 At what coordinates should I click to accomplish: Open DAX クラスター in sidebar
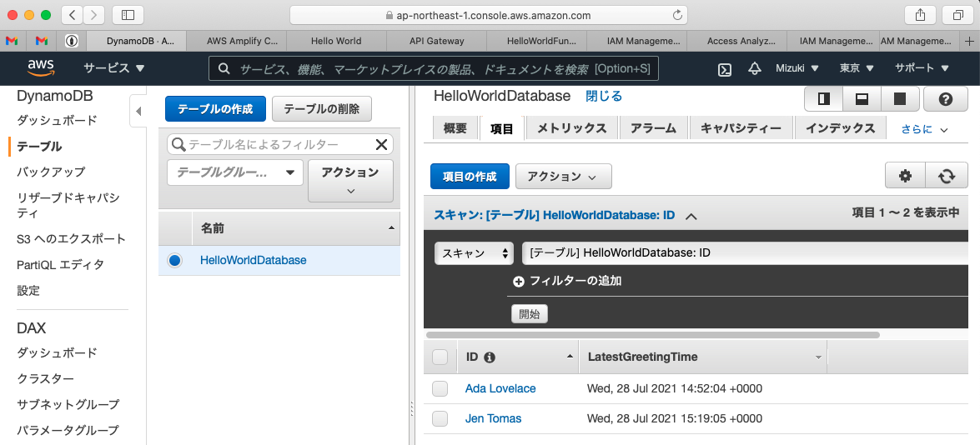[45, 379]
